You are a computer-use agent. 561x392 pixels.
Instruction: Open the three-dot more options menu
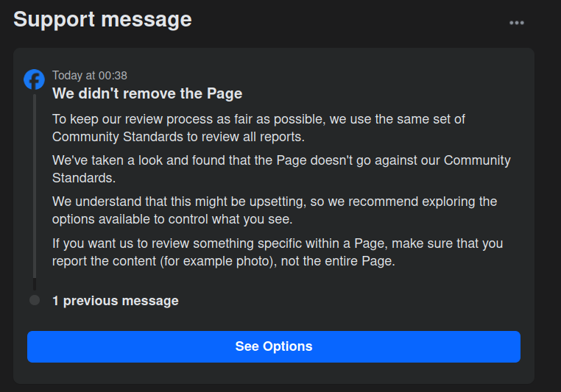pyautogui.click(x=517, y=23)
